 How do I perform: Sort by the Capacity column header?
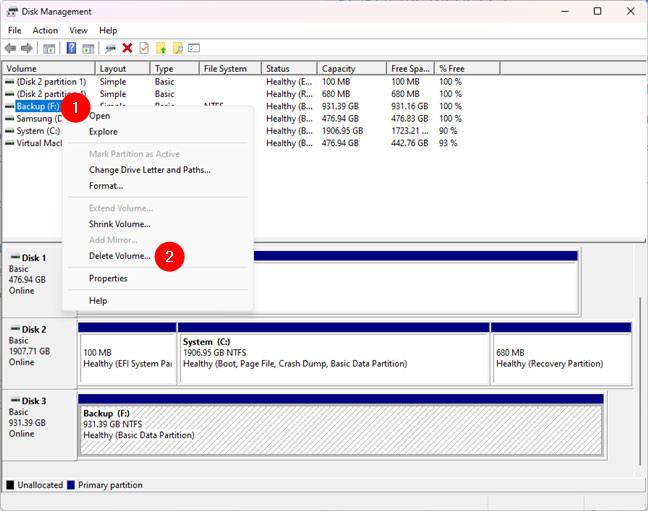point(352,69)
